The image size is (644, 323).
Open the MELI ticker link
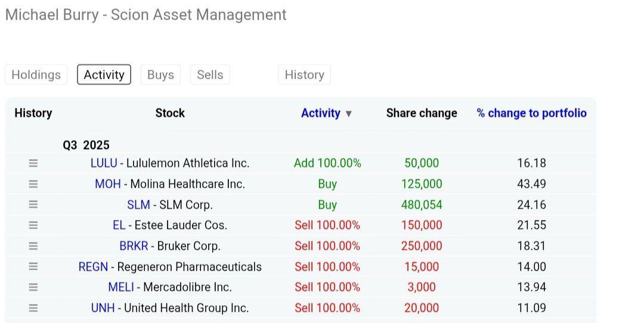(121, 287)
